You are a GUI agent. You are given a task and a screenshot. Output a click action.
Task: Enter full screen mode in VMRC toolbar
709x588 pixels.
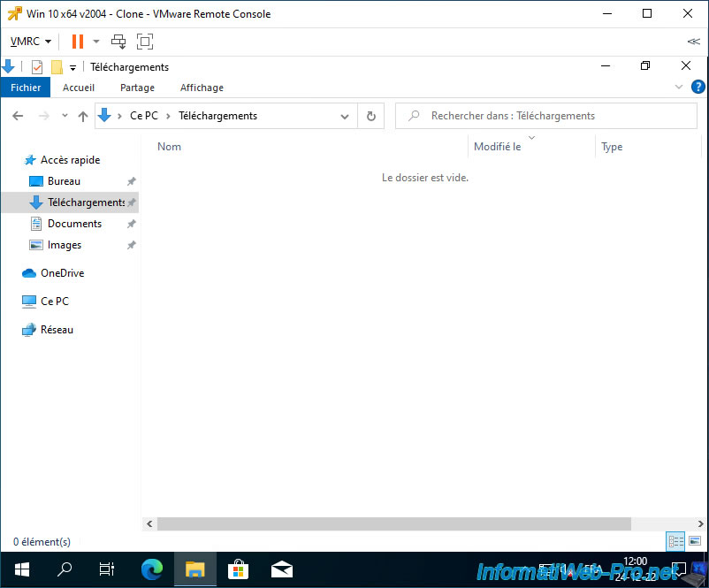tap(145, 42)
